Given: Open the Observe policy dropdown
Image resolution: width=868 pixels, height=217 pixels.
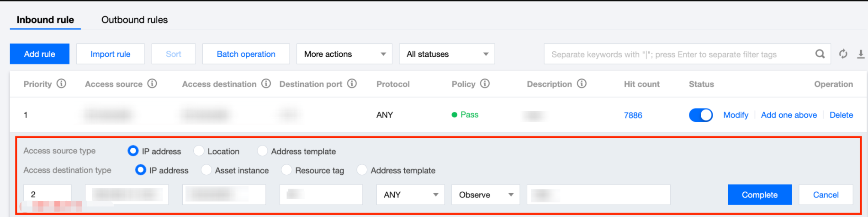Looking at the screenshot, I should pyautogui.click(x=486, y=195).
